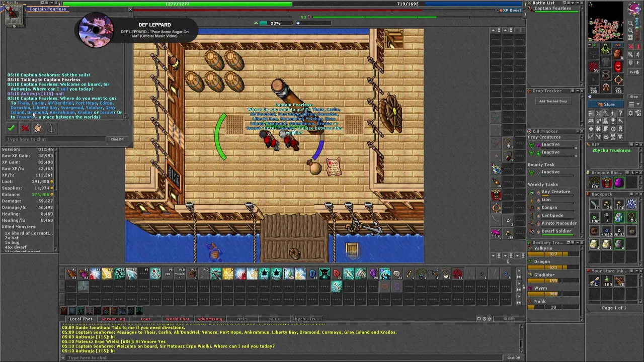The image size is (644, 362).
Task: Select the scroll item labeled 6d in Store Inbox
Action: point(595,281)
